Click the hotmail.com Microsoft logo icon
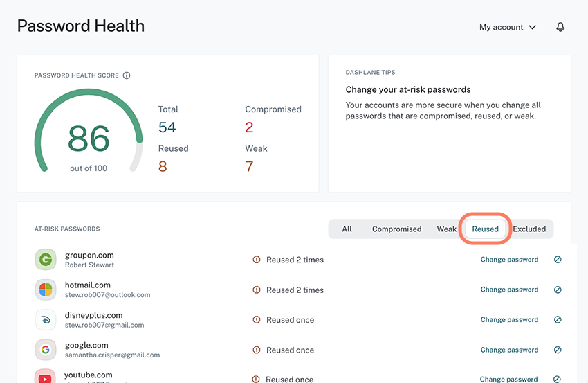 coord(46,290)
